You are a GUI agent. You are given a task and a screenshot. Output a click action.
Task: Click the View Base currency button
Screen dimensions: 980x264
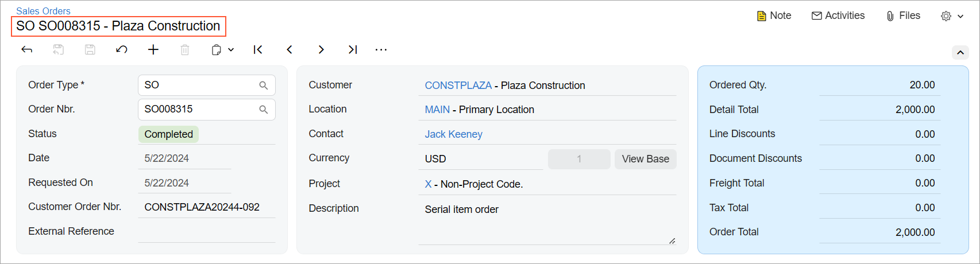(x=645, y=159)
